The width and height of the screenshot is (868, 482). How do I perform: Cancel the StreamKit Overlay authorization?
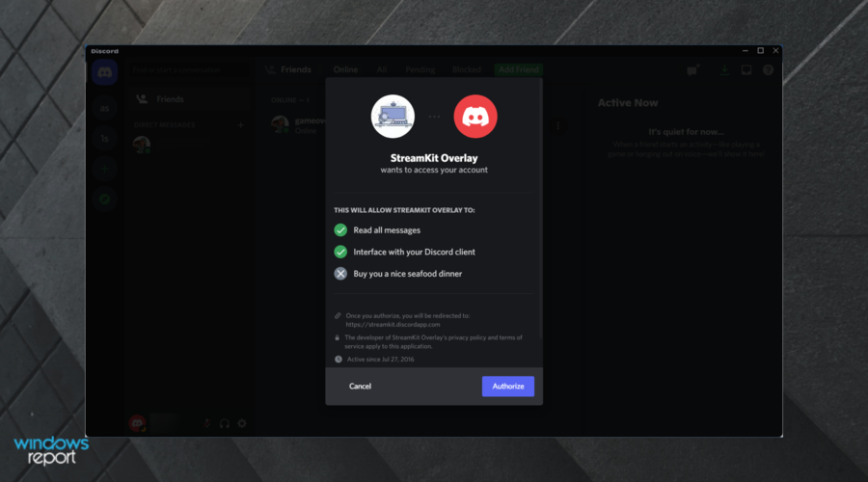tap(360, 387)
